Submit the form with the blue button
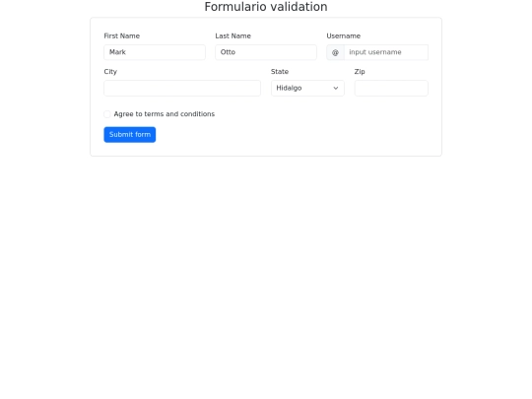Image resolution: width=532 pixels, height=399 pixels. [130, 135]
